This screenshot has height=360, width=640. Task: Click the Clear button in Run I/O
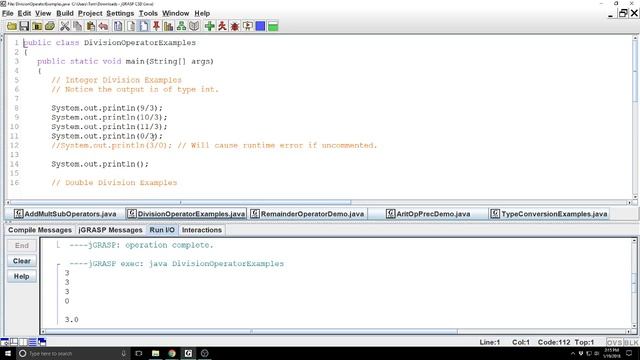[x=22, y=261]
